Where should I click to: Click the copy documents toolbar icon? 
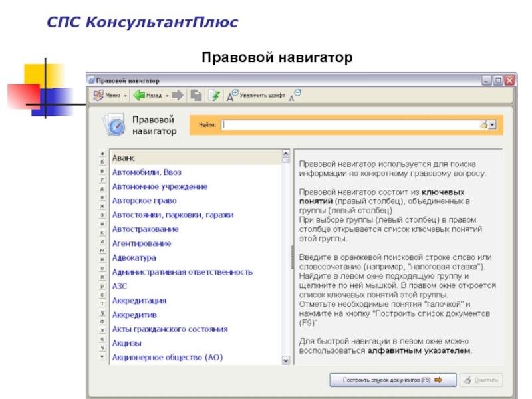click(196, 95)
